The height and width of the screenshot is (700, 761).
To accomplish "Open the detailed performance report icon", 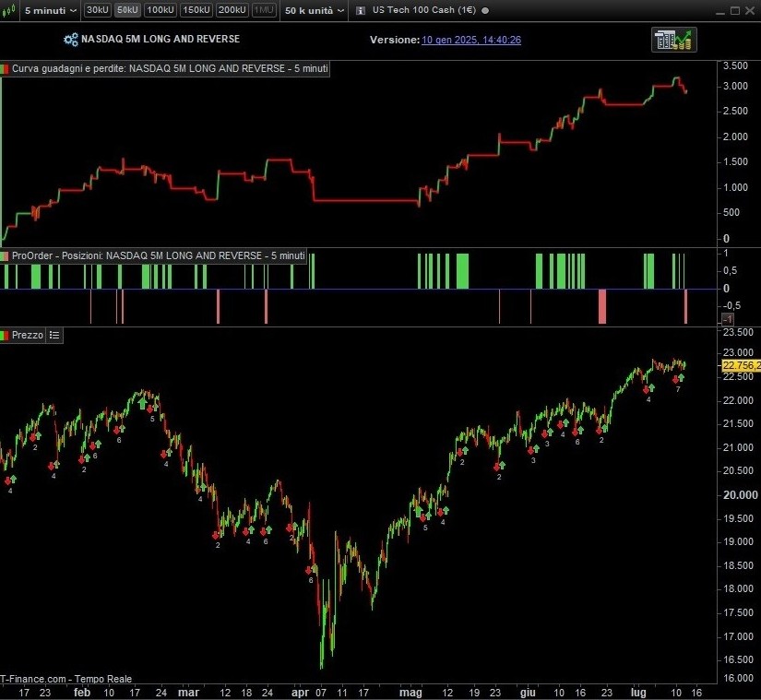I will click(674, 40).
